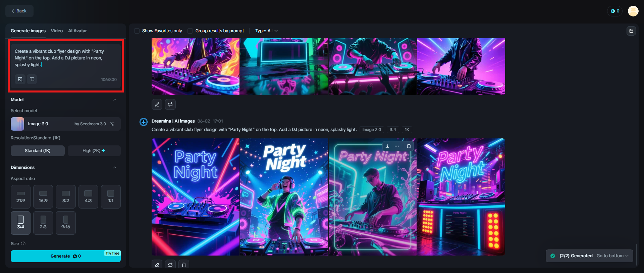Screen dimensions: 644x273
Task: Click the credits counter showing 0
Action: click(x=615, y=11)
